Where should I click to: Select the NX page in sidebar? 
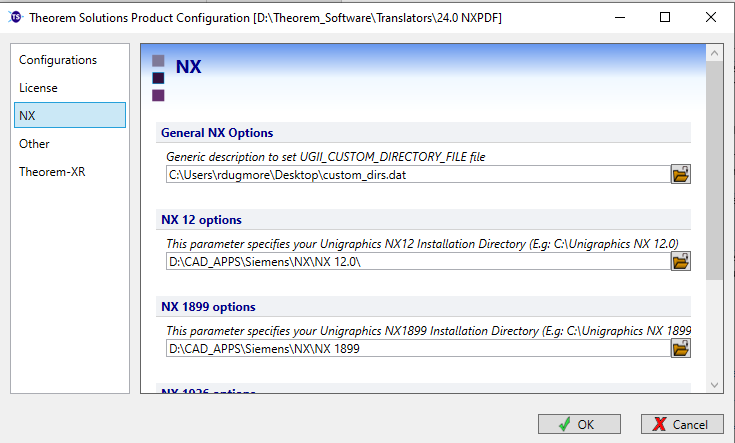click(x=70, y=115)
